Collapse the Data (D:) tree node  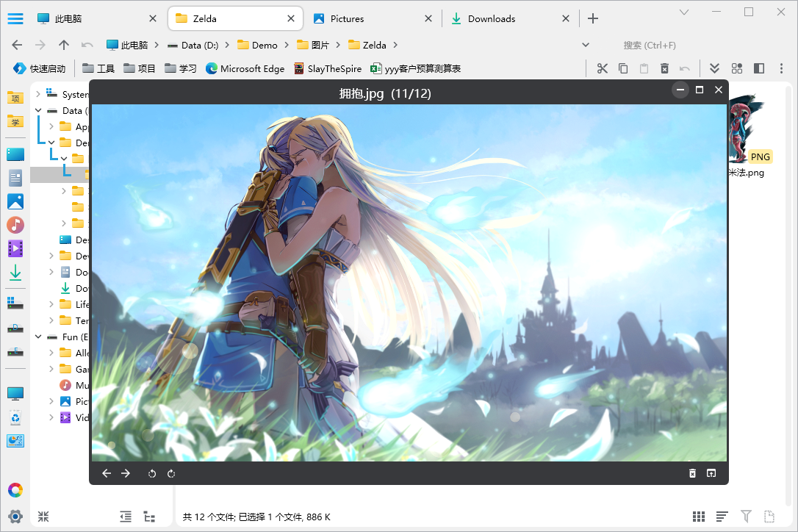click(x=38, y=110)
